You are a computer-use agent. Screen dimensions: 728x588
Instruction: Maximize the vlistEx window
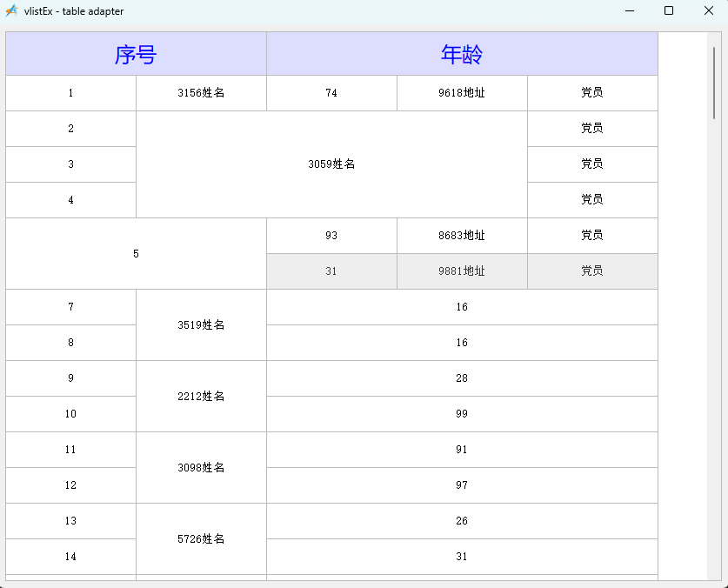pos(669,10)
